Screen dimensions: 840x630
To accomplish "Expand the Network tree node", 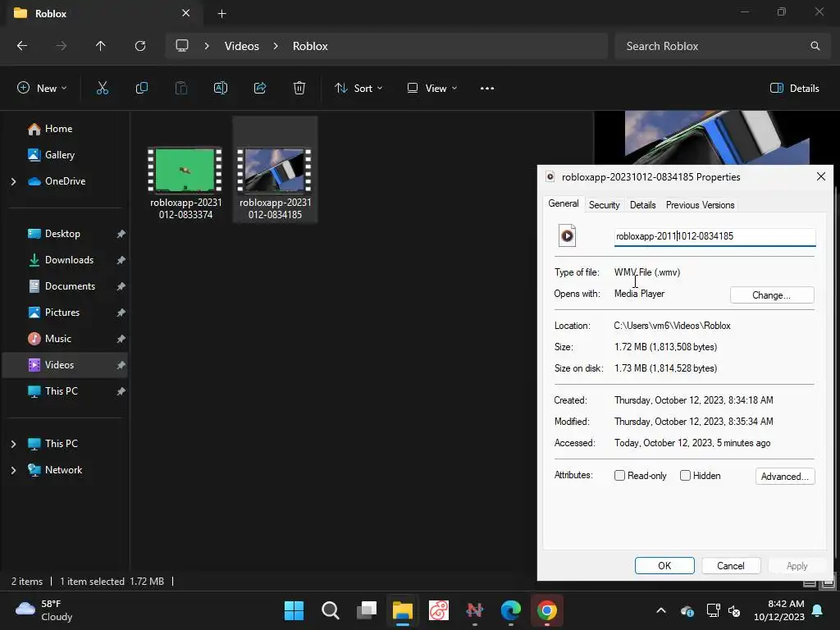I will tap(13, 470).
